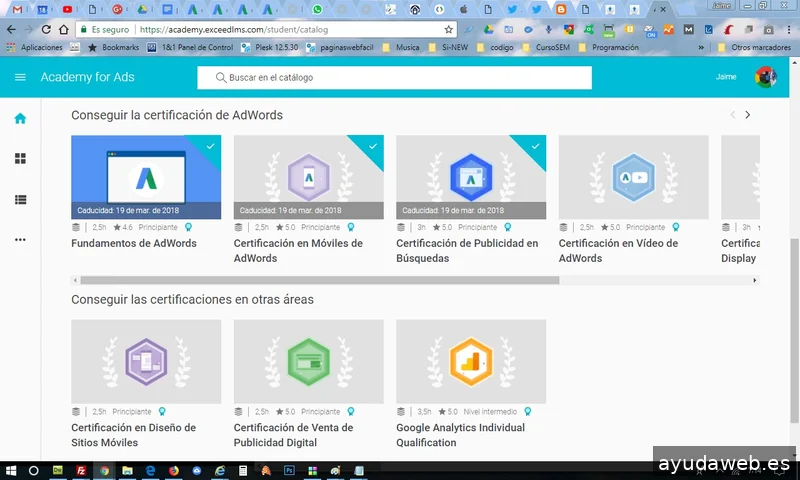Viewport: 800px width, 480px height.
Task: Click horizontal carousel scrollbar left arrow
Action: (76, 280)
